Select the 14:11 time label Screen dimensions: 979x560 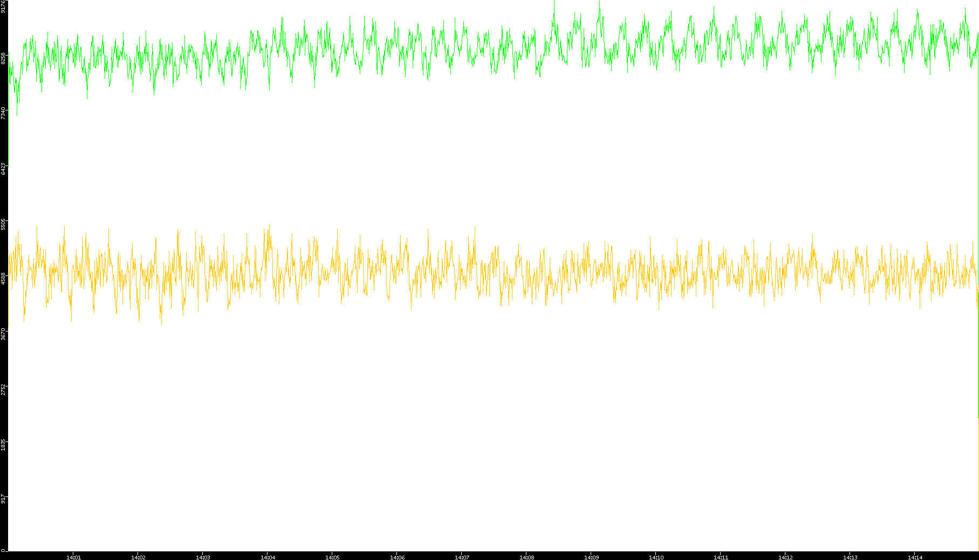point(721,557)
